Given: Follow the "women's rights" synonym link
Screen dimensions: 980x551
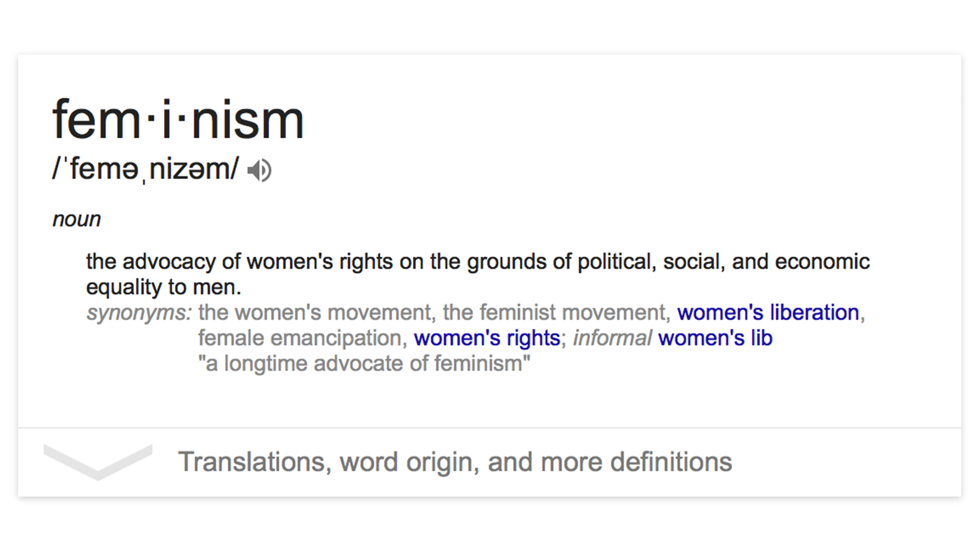Looking at the screenshot, I should point(487,338).
